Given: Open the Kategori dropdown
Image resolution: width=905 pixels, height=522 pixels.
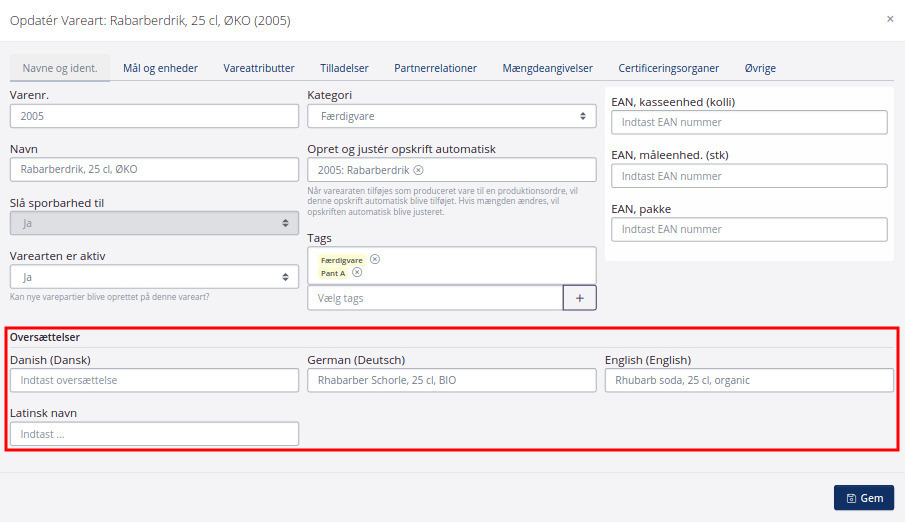Looking at the screenshot, I should (451, 116).
